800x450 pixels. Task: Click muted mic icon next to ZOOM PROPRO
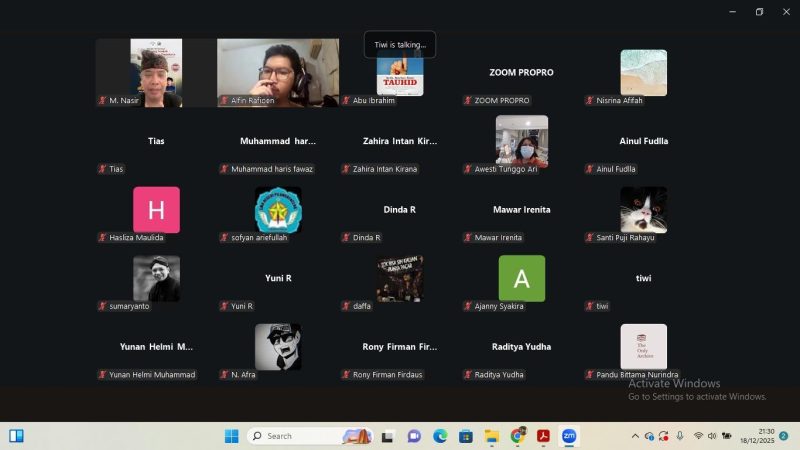(467, 101)
